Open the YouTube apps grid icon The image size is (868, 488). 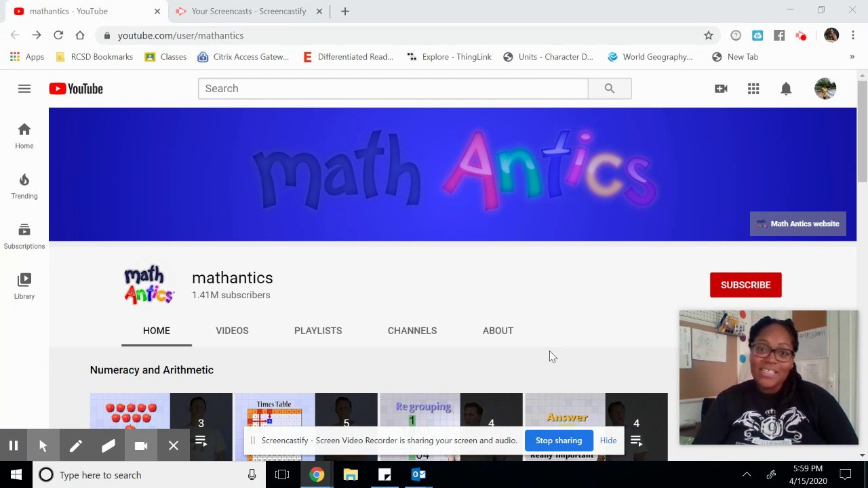(x=753, y=89)
